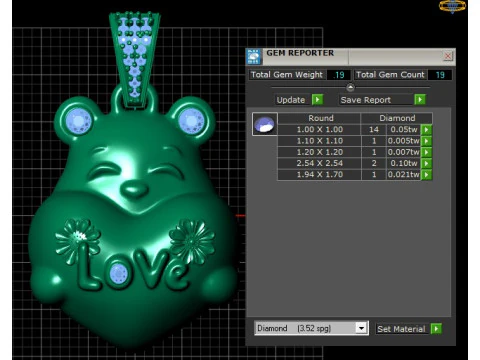Select the pave-set bail on top of the pendant

coord(135,59)
